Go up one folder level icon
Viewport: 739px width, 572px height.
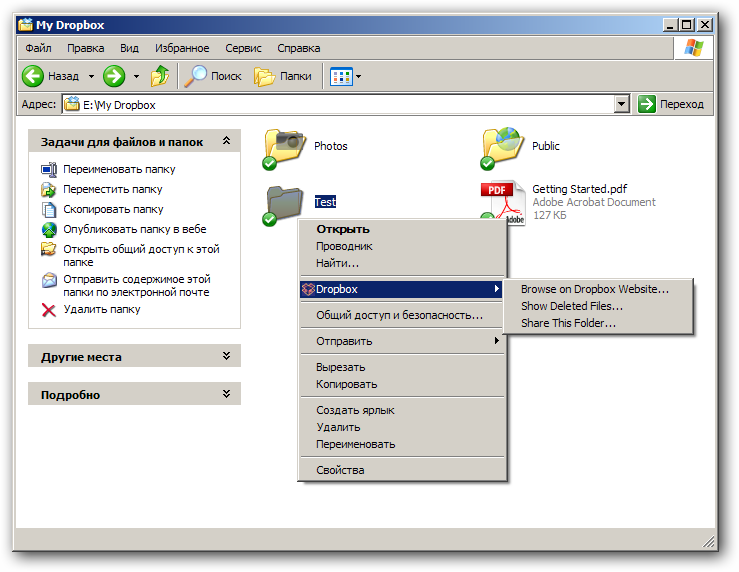(160, 76)
